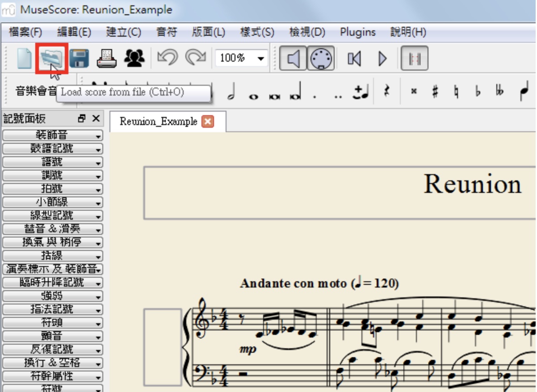Open the 音符 menu
The width and height of the screenshot is (537, 392).
pos(167,32)
